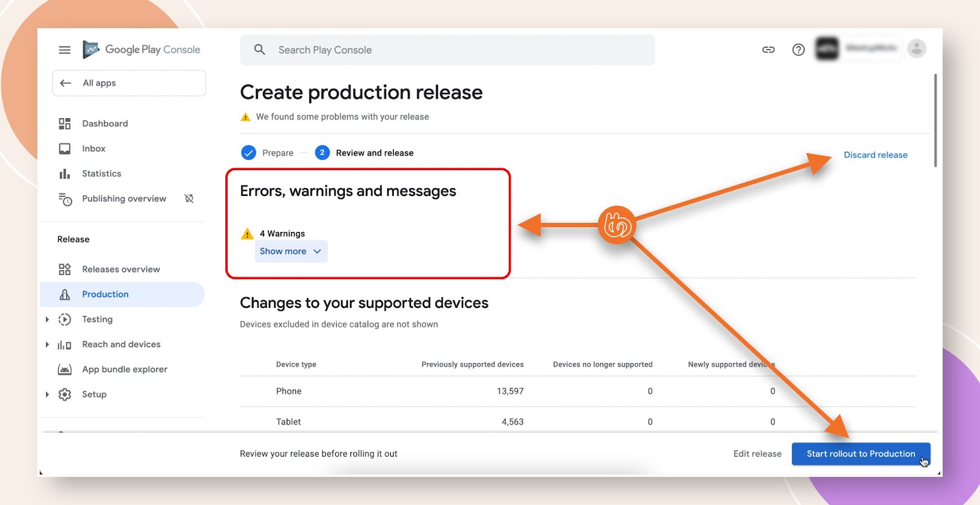Image resolution: width=980 pixels, height=505 pixels.
Task: Click the Dashboard icon in sidebar
Action: (64, 124)
